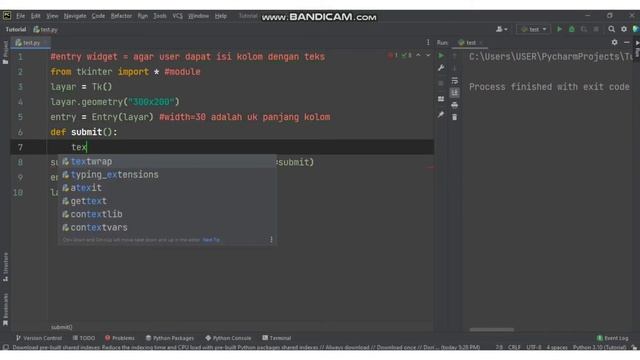Open the Window menu

point(198,16)
